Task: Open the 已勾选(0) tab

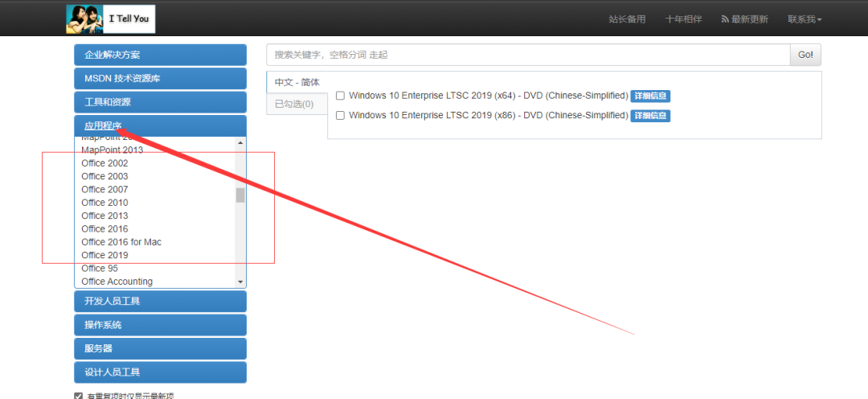Action: [x=297, y=104]
